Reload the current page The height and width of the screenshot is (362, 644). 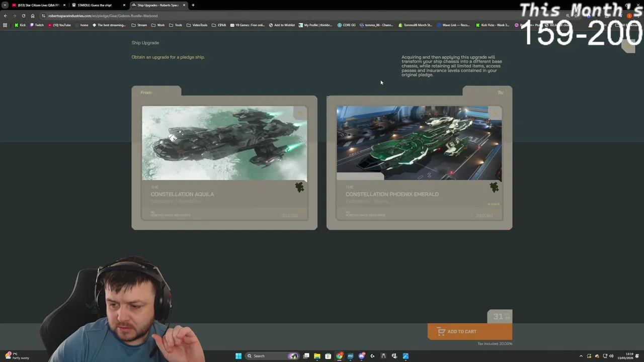coord(23,16)
